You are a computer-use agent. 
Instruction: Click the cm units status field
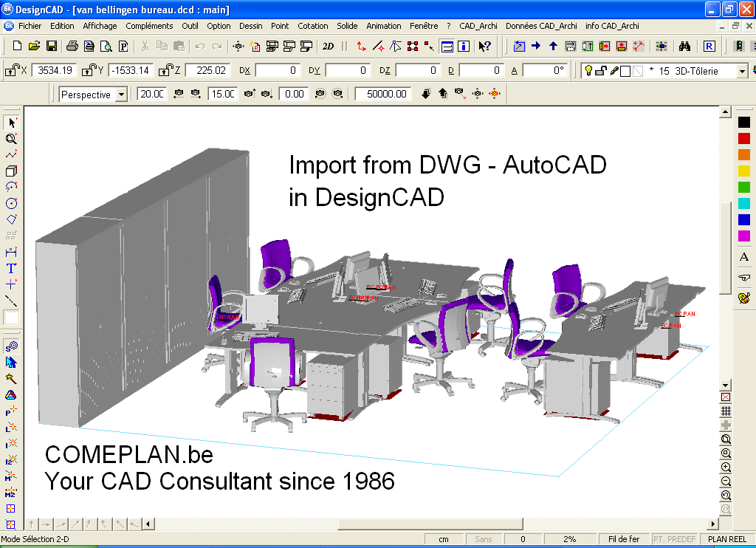pyautogui.click(x=444, y=539)
